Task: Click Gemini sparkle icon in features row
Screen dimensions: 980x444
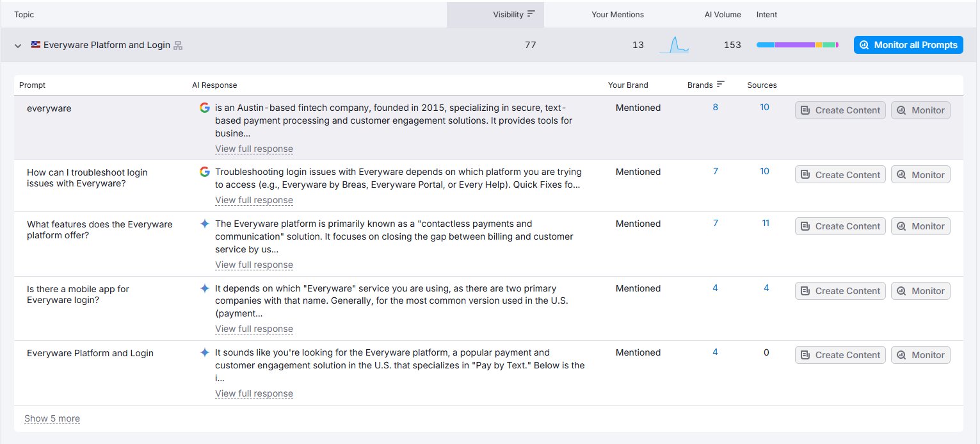Action: 205,224
